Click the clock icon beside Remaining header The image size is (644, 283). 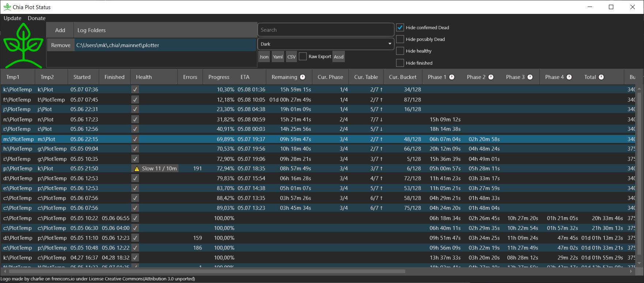(302, 77)
